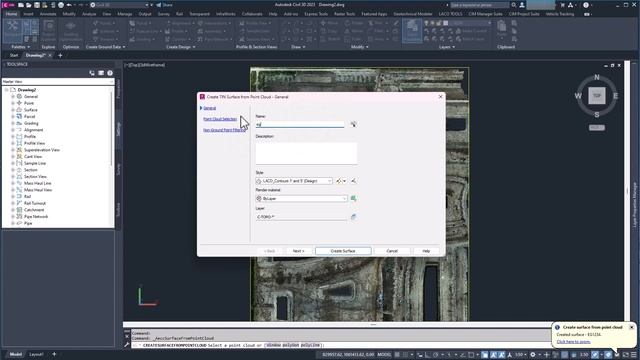
Task: Open the Survey ribbon tab
Action: click(164, 14)
